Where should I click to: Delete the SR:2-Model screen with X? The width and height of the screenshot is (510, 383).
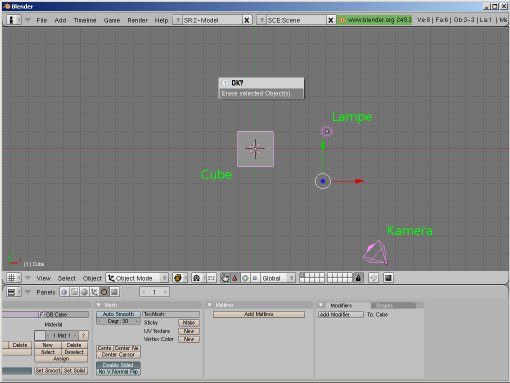[x=247, y=20]
